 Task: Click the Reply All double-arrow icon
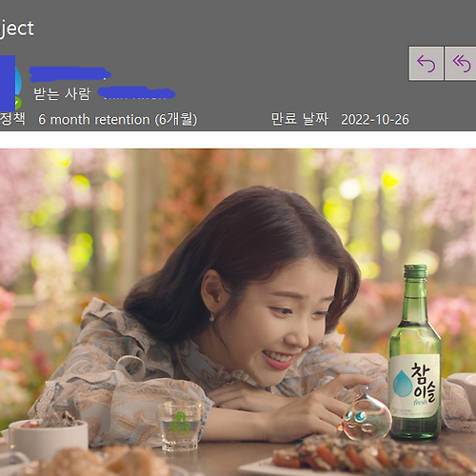(461, 64)
